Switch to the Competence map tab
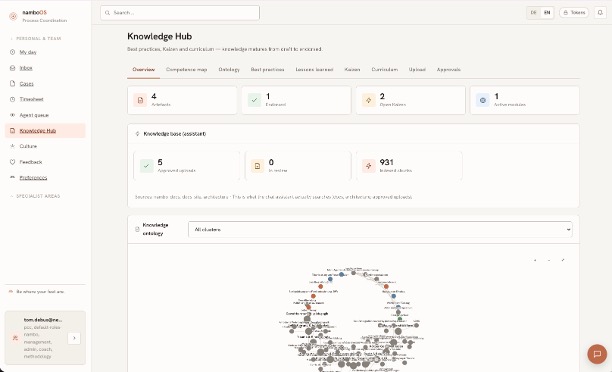612x372 pixels. pyautogui.click(x=187, y=69)
